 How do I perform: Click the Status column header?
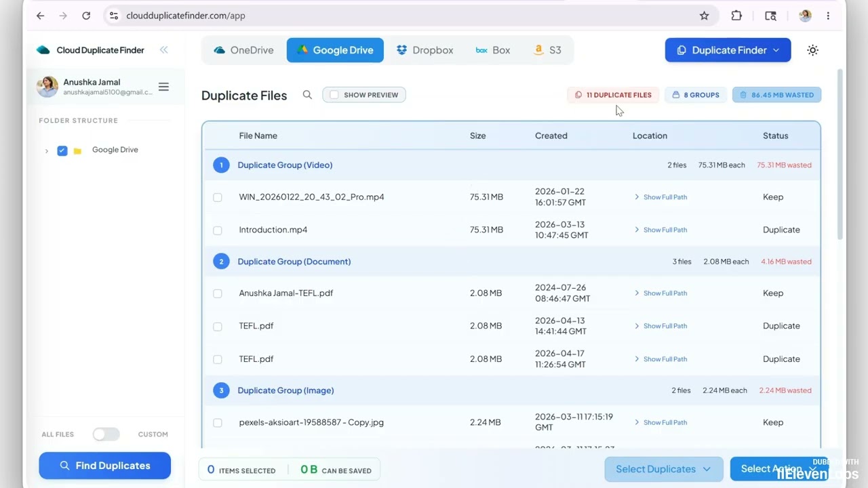(775, 136)
